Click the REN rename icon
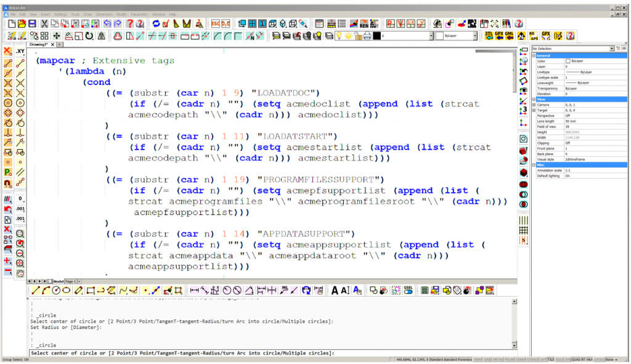Viewport: 631px width, 364px height. click(364, 24)
